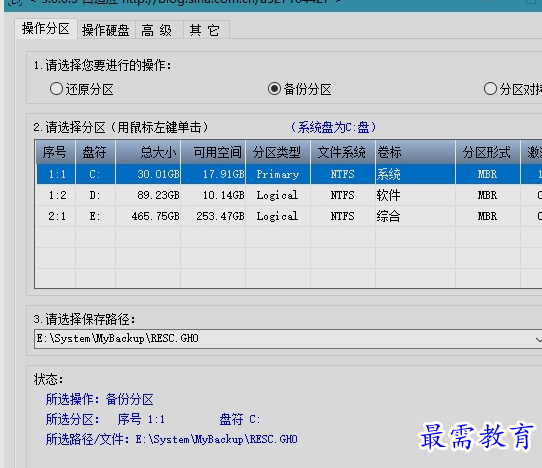Click MBR cell in E: row

click(487, 216)
